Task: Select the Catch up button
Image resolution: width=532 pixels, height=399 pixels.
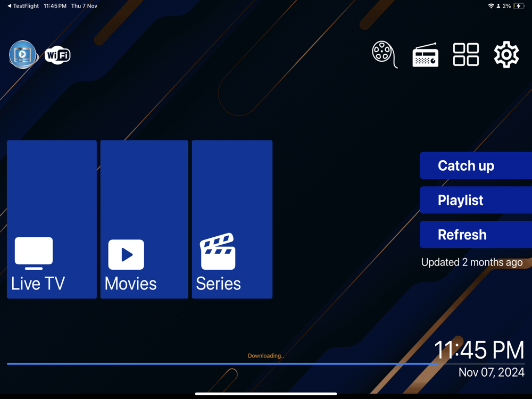Action: pyautogui.click(x=476, y=165)
